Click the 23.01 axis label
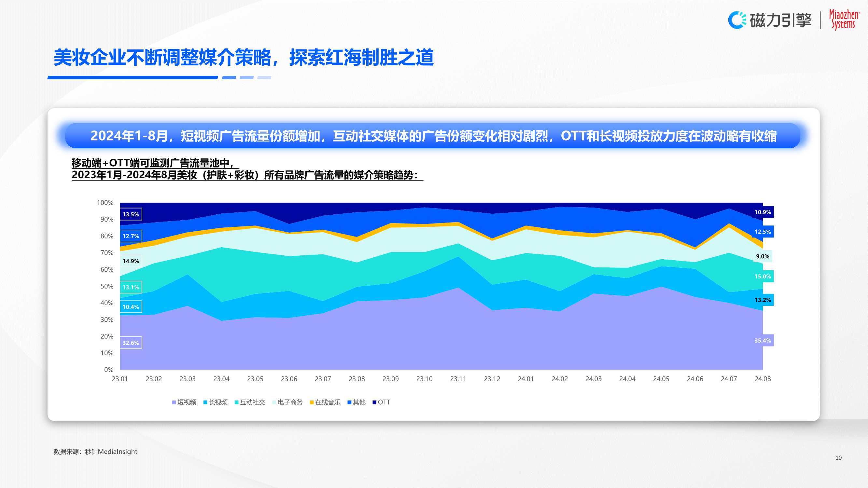This screenshot has width=868, height=488. click(x=120, y=379)
